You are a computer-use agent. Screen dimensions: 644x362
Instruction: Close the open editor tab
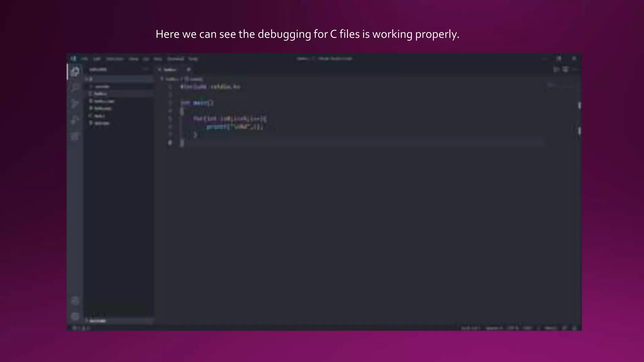coord(189,69)
